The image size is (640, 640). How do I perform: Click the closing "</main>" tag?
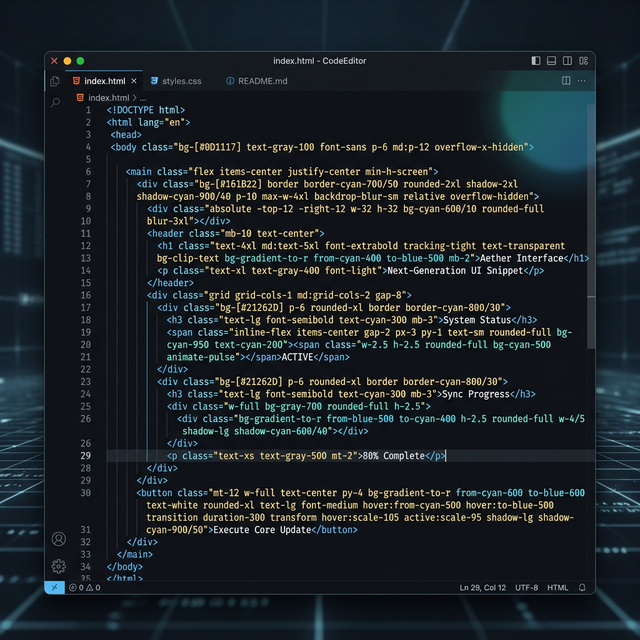click(135, 554)
